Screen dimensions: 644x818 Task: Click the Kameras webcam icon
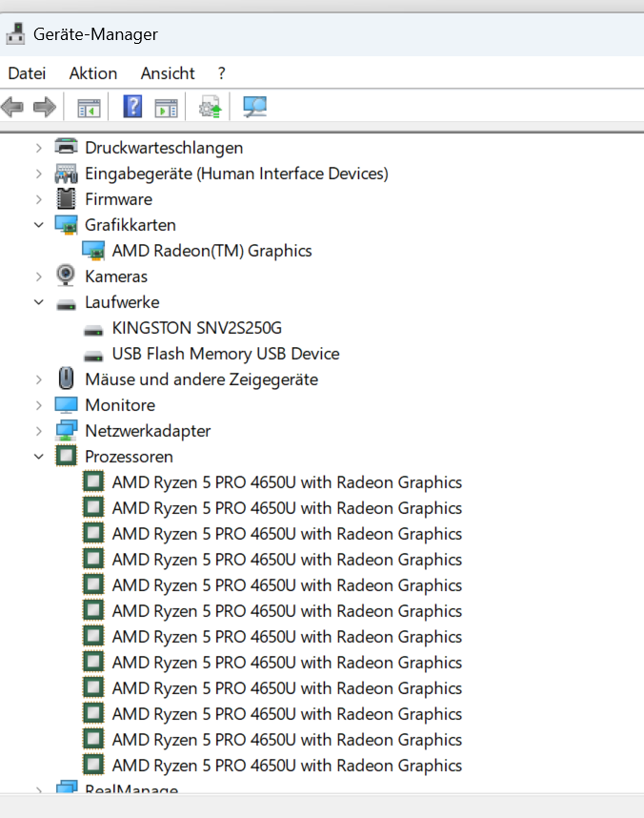click(x=66, y=276)
